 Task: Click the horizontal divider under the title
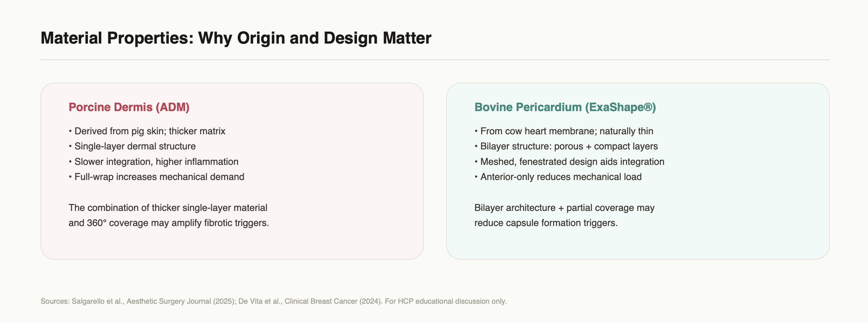(435, 60)
